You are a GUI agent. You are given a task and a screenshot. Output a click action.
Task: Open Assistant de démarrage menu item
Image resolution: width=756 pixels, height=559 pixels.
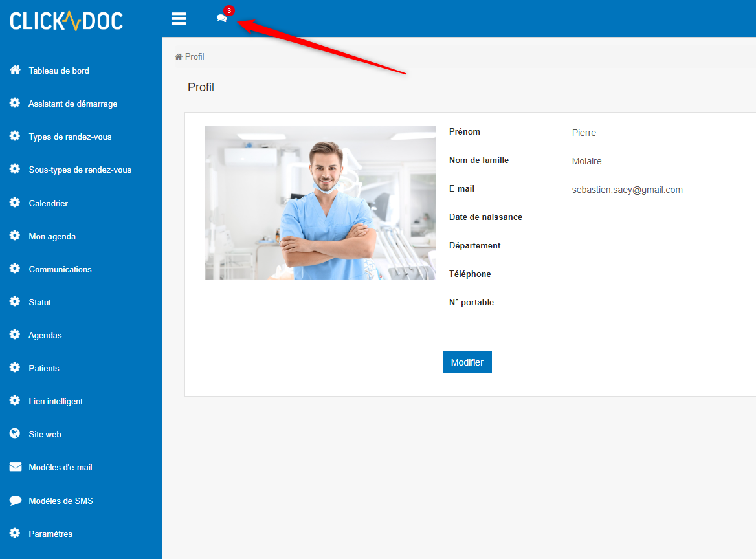point(72,104)
